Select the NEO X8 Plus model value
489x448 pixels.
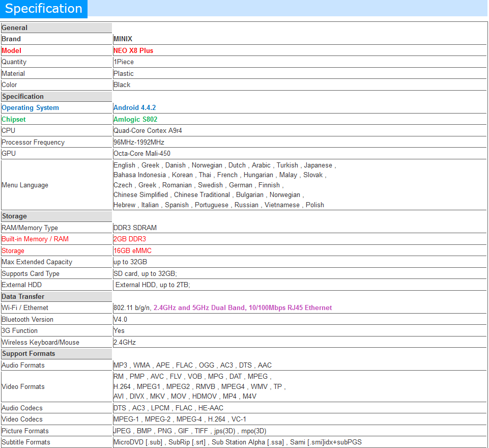coord(133,50)
